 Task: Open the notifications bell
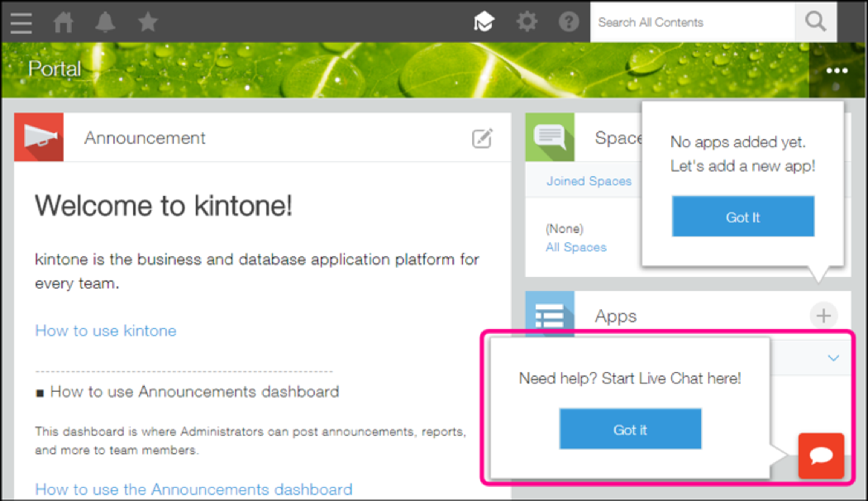click(x=106, y=22)
